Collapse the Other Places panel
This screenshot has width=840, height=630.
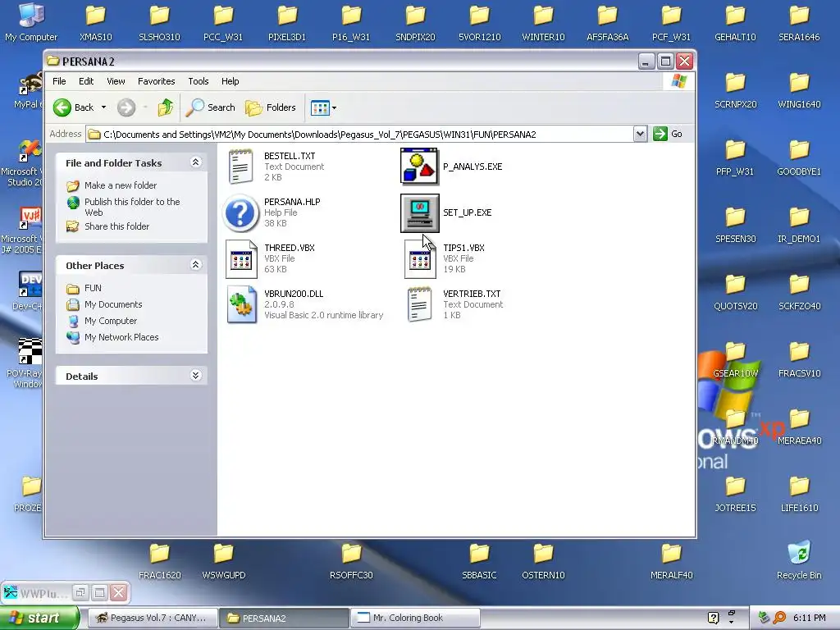(x=195, y=265)
